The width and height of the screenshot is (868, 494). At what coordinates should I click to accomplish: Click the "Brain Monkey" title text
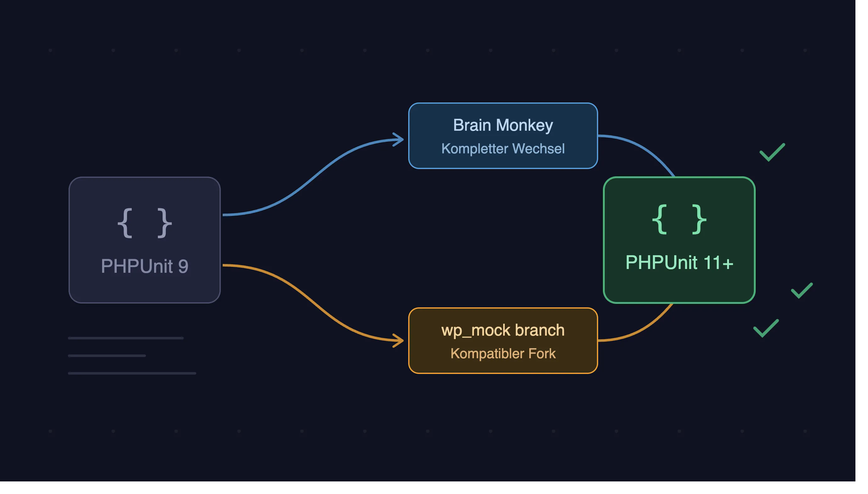pos(503,125)
